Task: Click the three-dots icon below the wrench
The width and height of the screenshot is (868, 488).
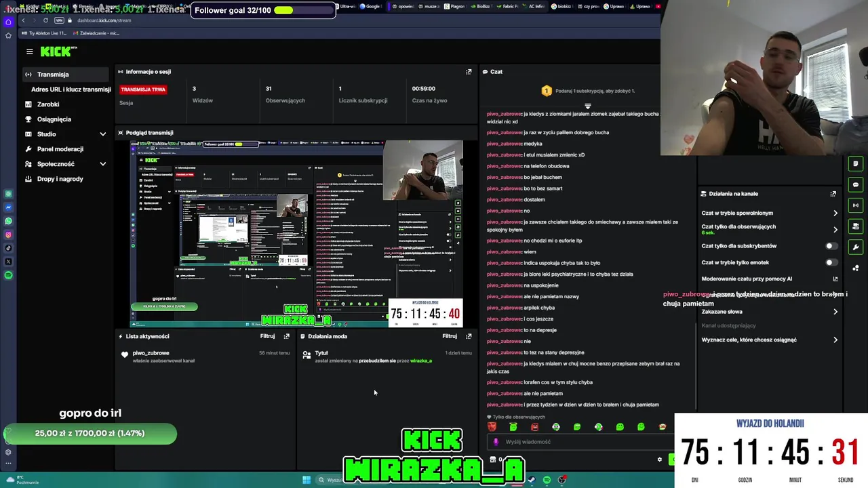Action: tap(856, 268)
